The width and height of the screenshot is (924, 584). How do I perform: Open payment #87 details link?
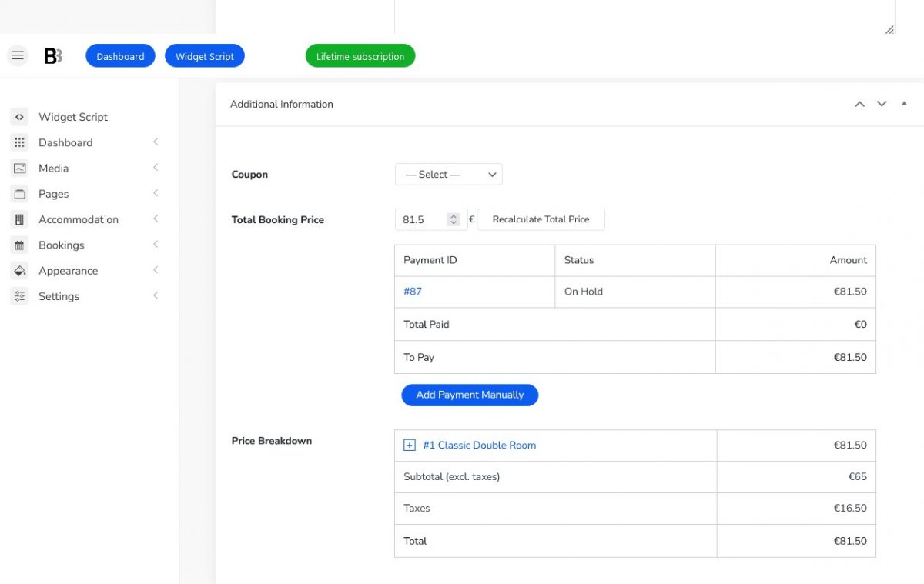412,292
